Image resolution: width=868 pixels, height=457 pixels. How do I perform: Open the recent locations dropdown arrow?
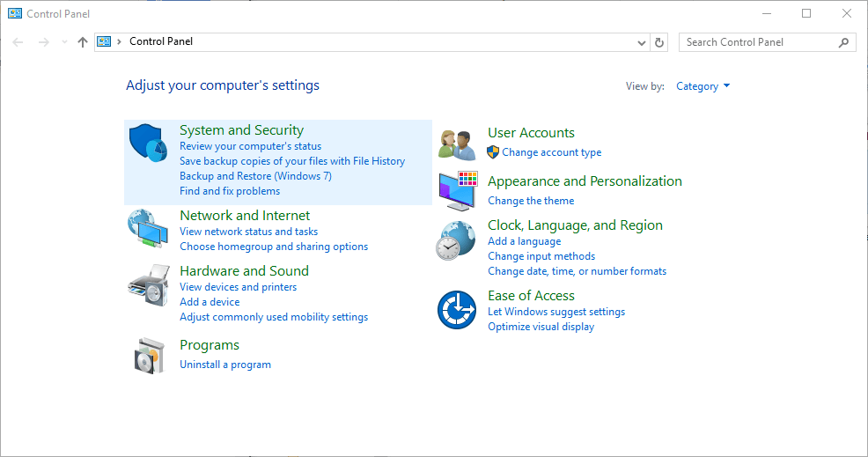point(64,42)
